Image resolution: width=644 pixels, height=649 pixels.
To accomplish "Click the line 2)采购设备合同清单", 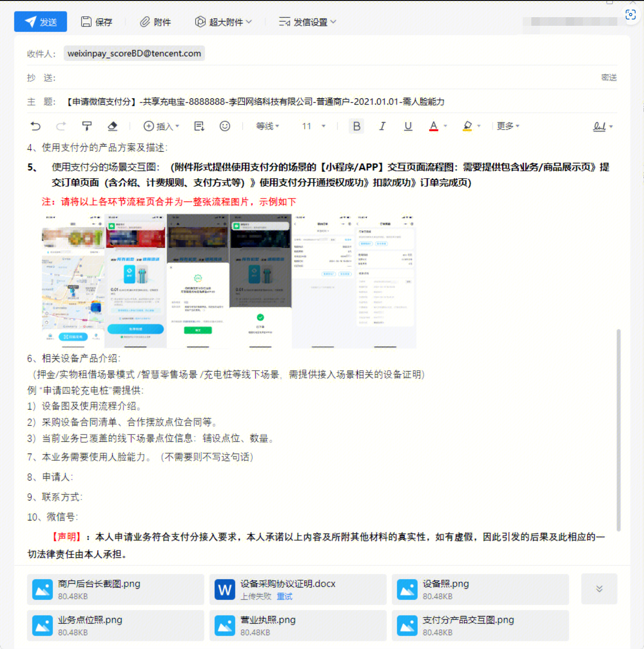I will pyautogui.click(x=123, y=422).
